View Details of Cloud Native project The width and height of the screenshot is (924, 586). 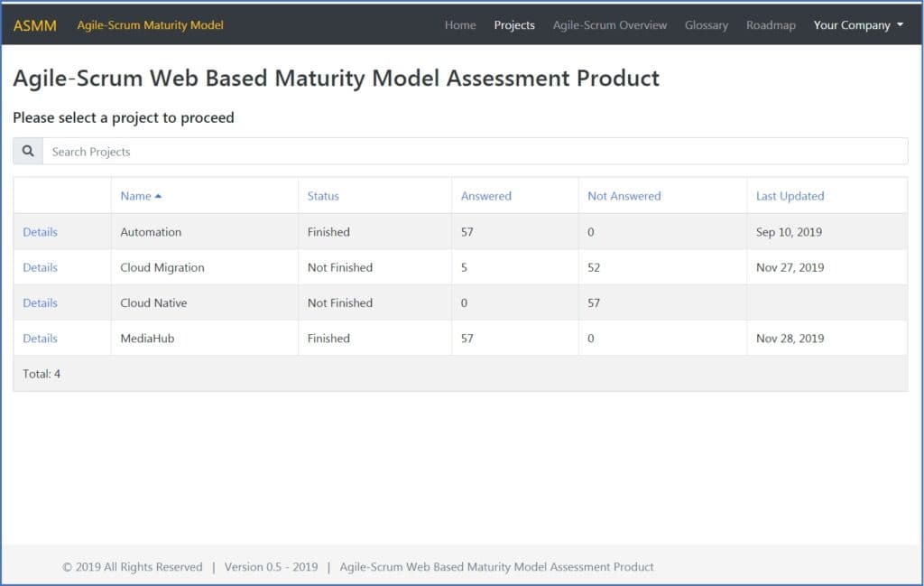pos(40,303)
